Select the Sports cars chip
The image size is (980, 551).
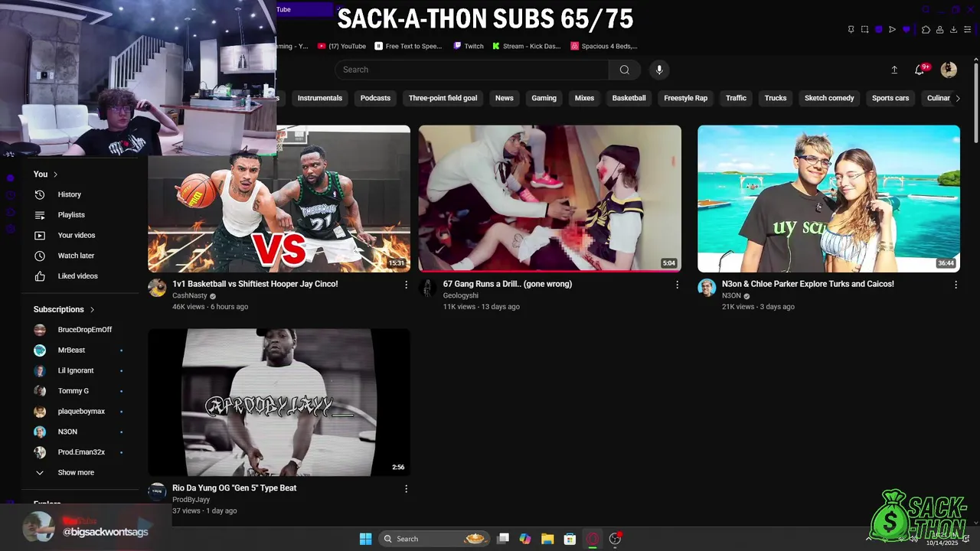coord(890,98)
